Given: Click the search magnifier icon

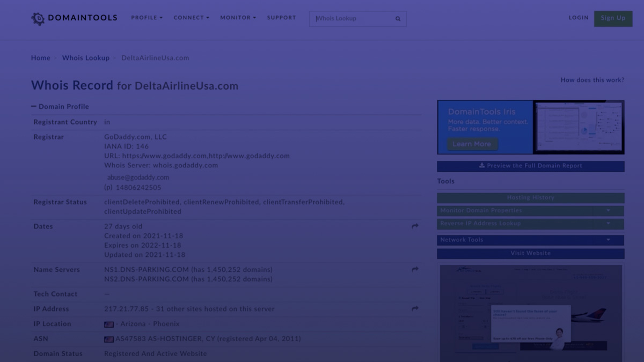Looking at the screenshot, I should pyautogui.click(x=398, y=19).
